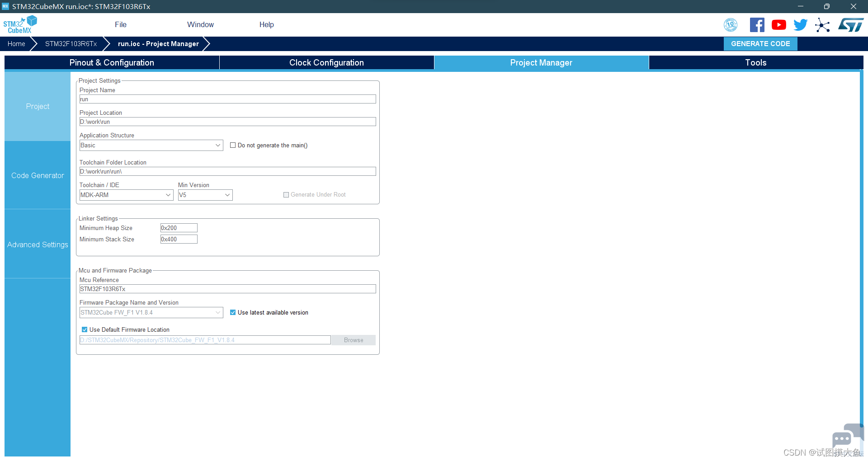Viewport: 868px width, 461px height.
Task: Uncheck 'Use latest available version'
Action: [233, 313]
